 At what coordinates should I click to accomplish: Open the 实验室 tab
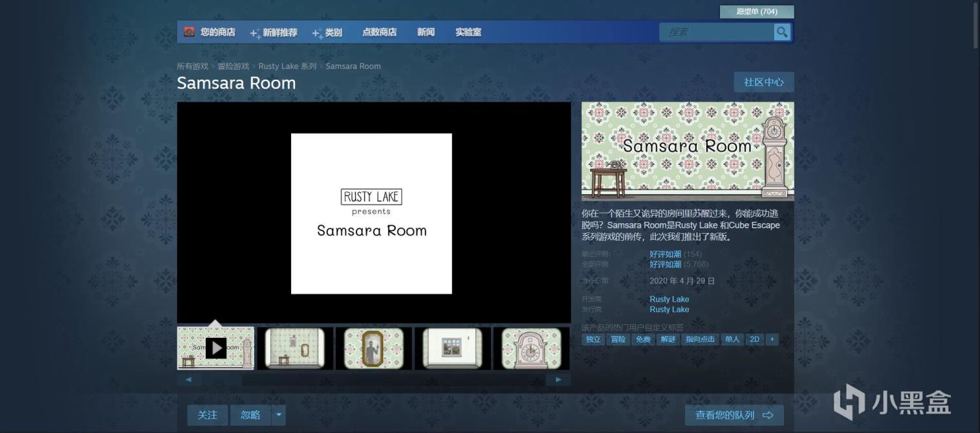coord(468,32)
